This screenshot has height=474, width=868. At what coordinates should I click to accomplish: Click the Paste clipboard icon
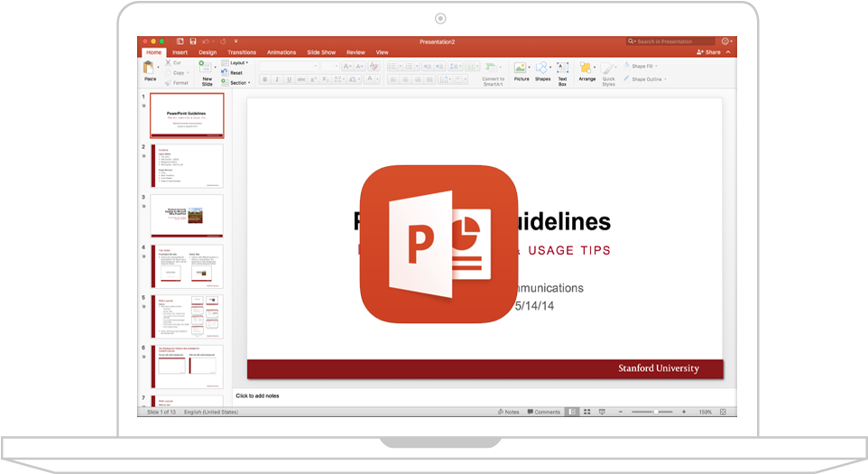click(x=148, y=68)
